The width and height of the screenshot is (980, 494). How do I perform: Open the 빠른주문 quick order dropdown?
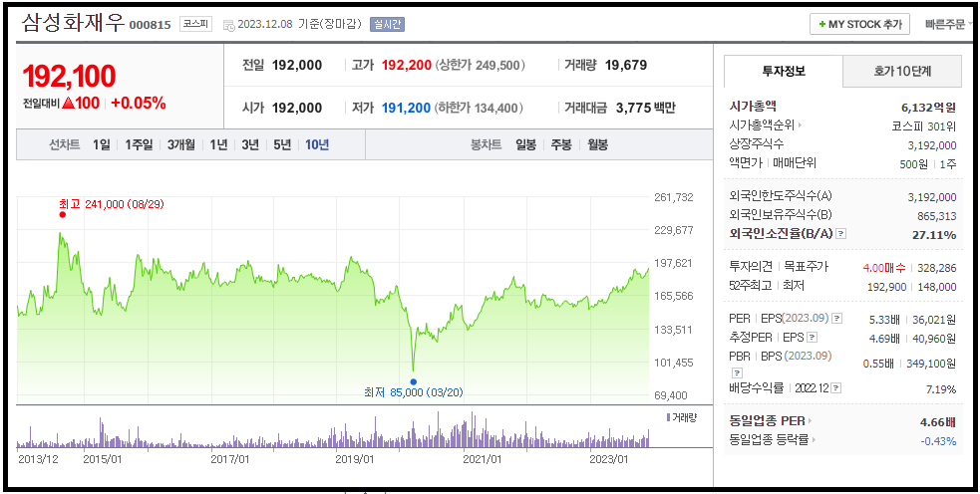(x=947, y=24)
